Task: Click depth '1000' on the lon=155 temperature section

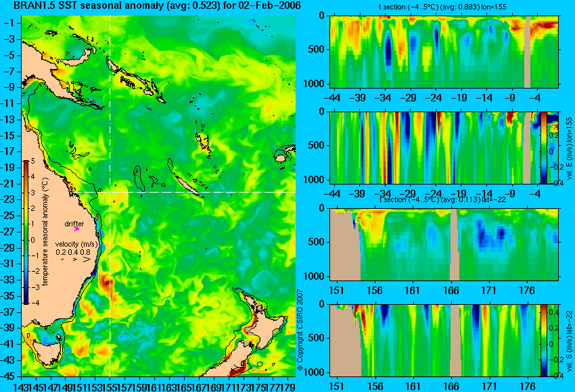Action: [315, 84]
